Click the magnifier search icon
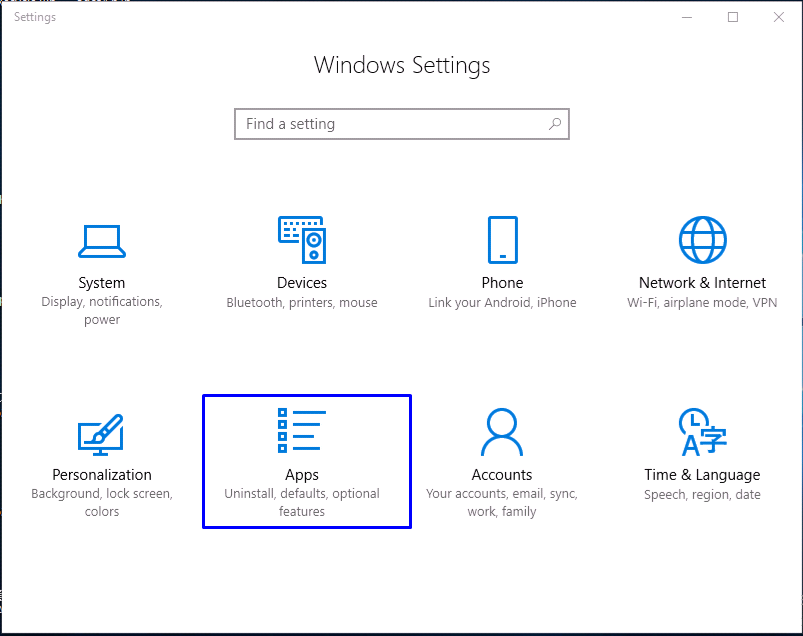The image size is (803, 636). click(x=555, y=124)
